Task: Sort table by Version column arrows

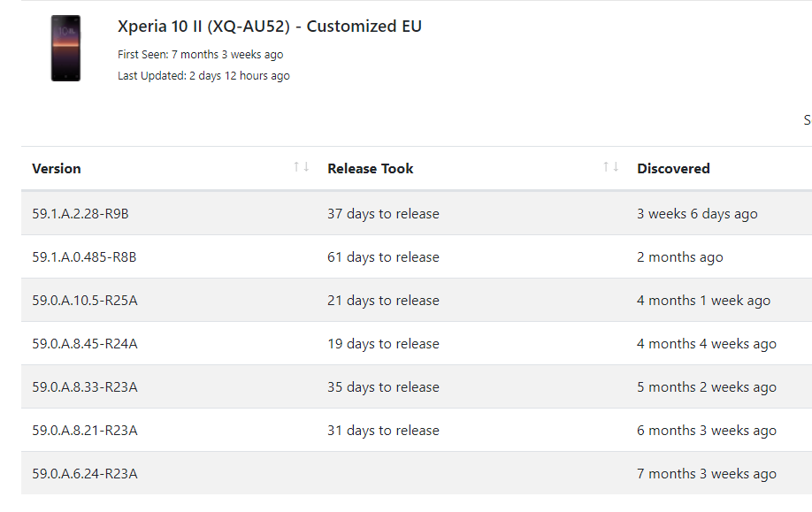Action: tap(302, 167)
